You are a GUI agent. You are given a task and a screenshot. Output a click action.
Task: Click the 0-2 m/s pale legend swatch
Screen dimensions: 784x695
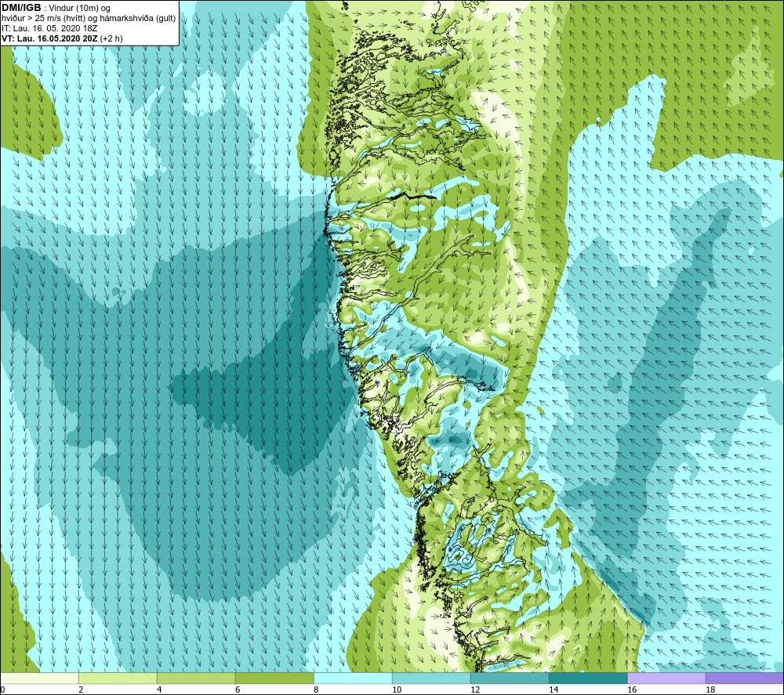click(x=39, y=679)
